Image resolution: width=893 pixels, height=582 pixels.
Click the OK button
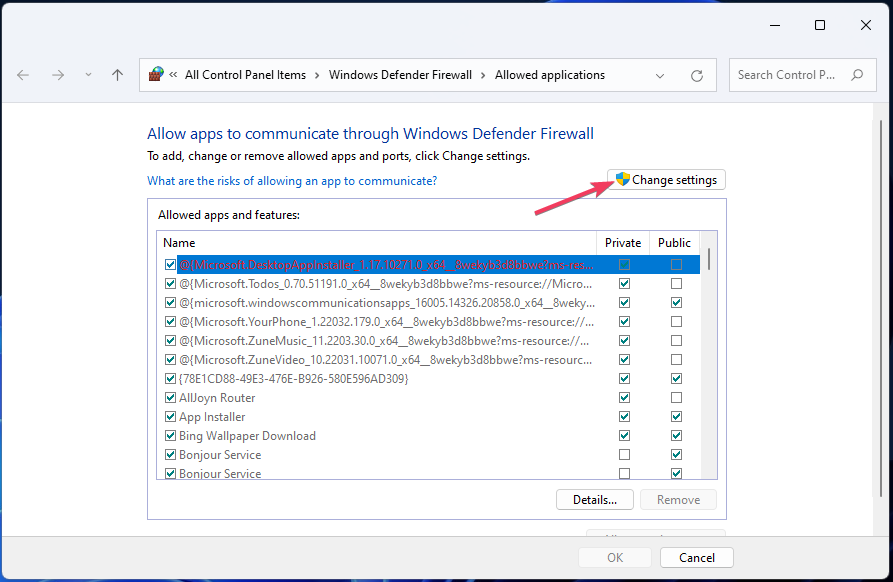tap(615, 558)
